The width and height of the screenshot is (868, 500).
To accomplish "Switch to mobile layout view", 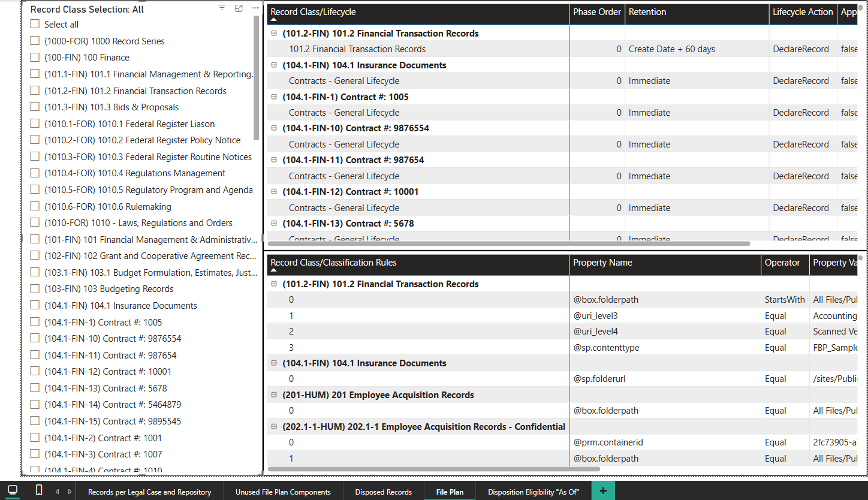I will pos(39,490).
